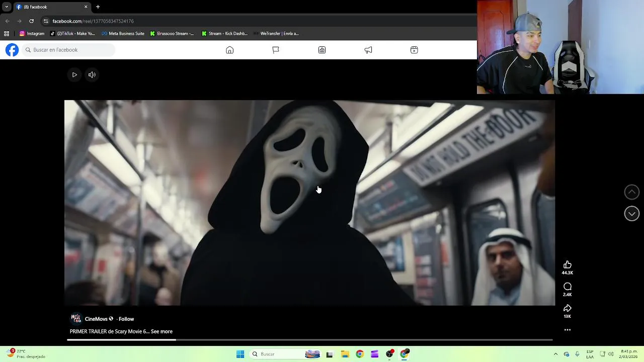The image size is (644, 362).
Task: View site information icon in address bar
Action: pyautogui.click(x=46, y=21)
